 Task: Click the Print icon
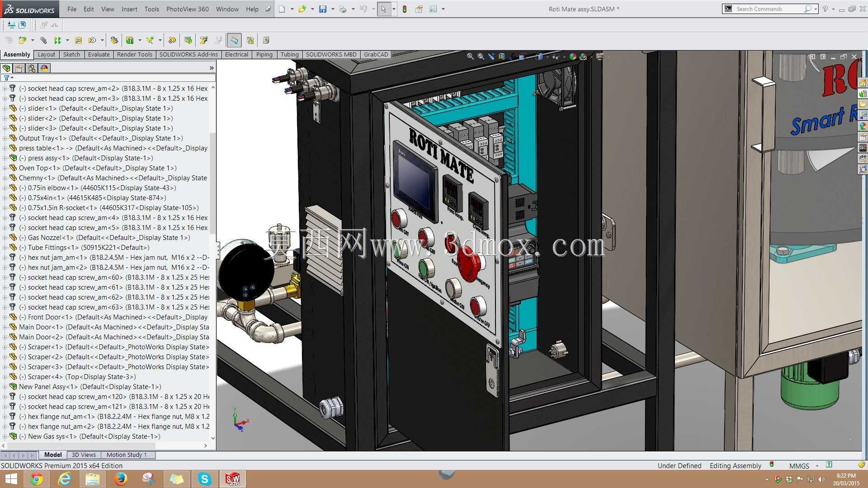tap(343, 9)
